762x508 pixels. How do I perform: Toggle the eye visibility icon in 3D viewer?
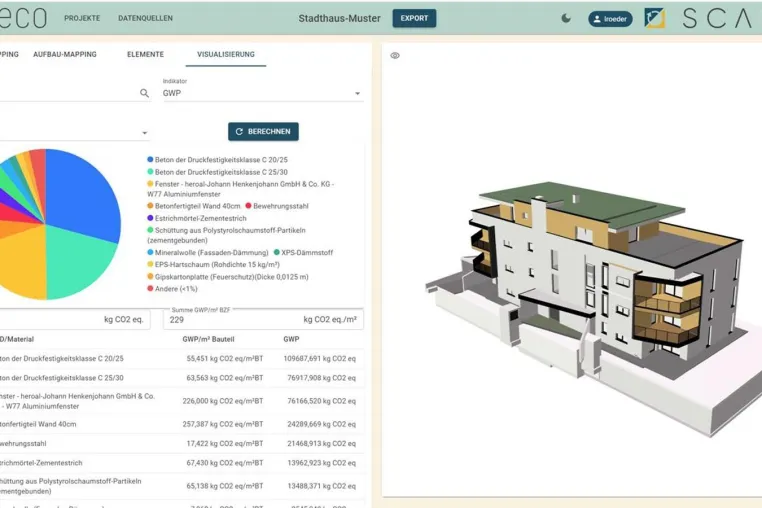click(x=395, y=55)
